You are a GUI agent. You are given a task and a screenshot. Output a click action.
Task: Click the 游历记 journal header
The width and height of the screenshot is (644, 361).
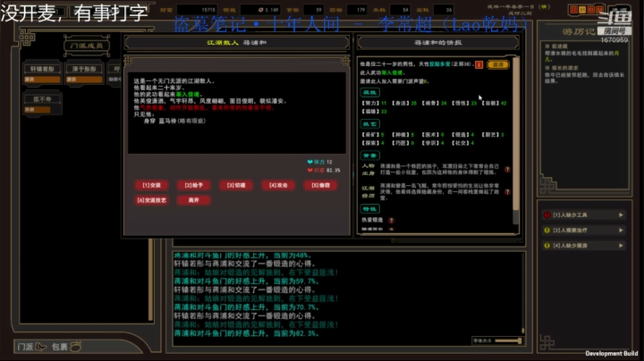point(579,31)
